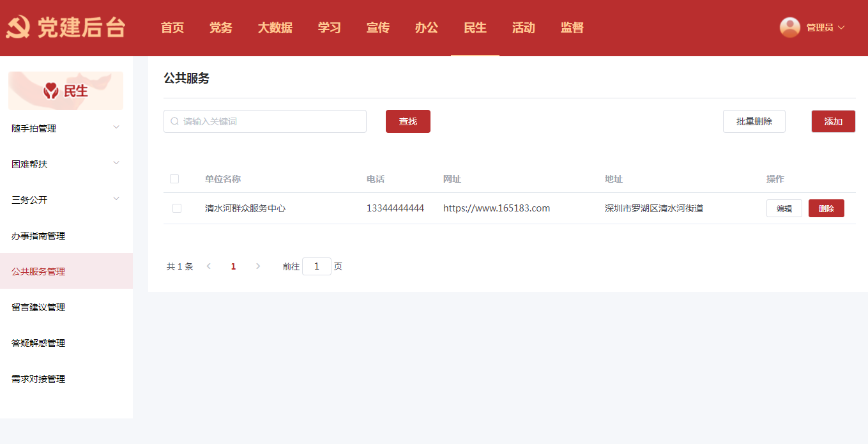Click the party emblem logo icon
This screenshot has width=868, height=444.
pyautogui.click(x=18, y=28)
